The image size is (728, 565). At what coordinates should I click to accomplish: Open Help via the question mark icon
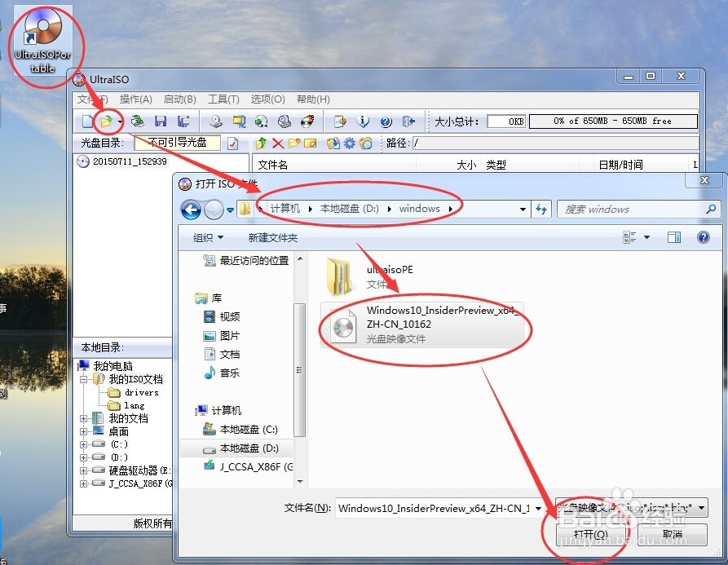click(x=384, y=120)
